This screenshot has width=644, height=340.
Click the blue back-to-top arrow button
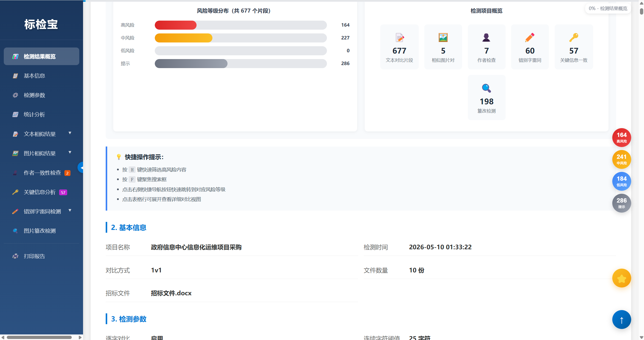pos(621,320)
